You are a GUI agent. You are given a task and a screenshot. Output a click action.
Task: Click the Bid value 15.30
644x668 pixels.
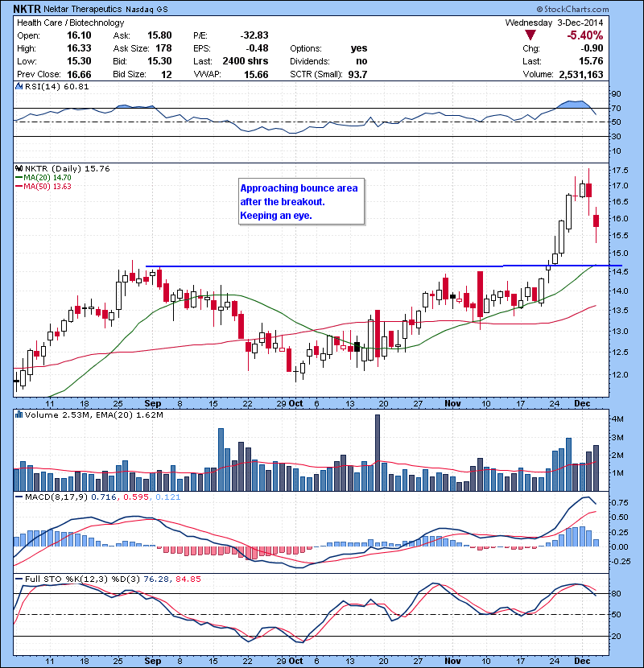click(160, 61)
